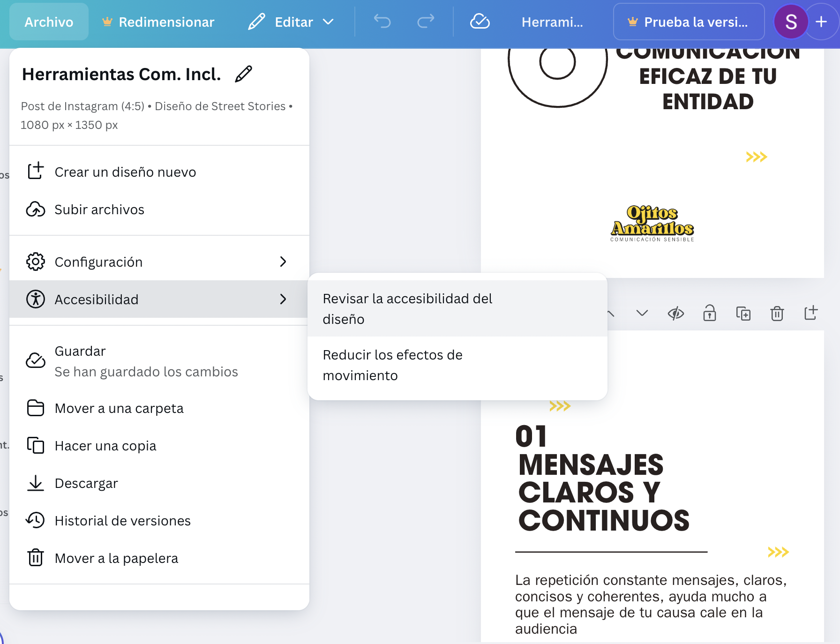Click the redo arrow icon
840x644 pixels.
tap(426, 22)
